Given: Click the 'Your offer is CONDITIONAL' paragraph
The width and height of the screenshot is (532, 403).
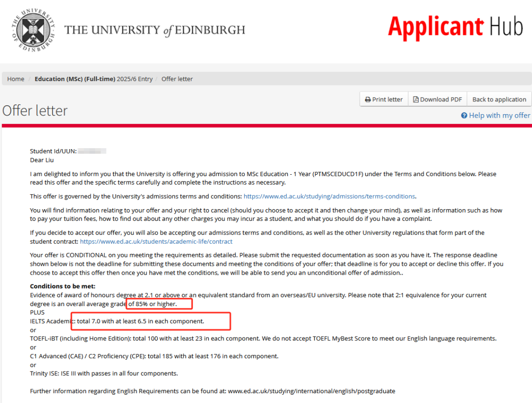Looking at the screenshot, I should point(266,264).
